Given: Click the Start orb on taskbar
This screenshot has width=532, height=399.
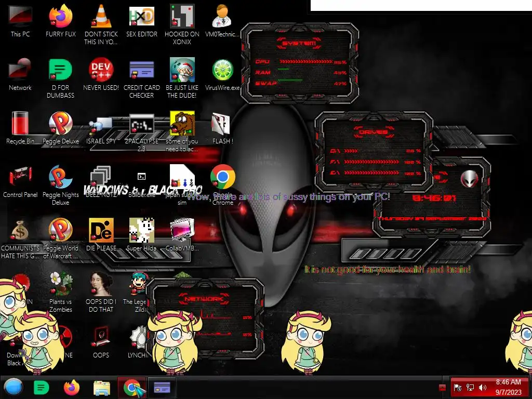Looking at the screenshot, I should pyautogui.click(x=14, y=387).
